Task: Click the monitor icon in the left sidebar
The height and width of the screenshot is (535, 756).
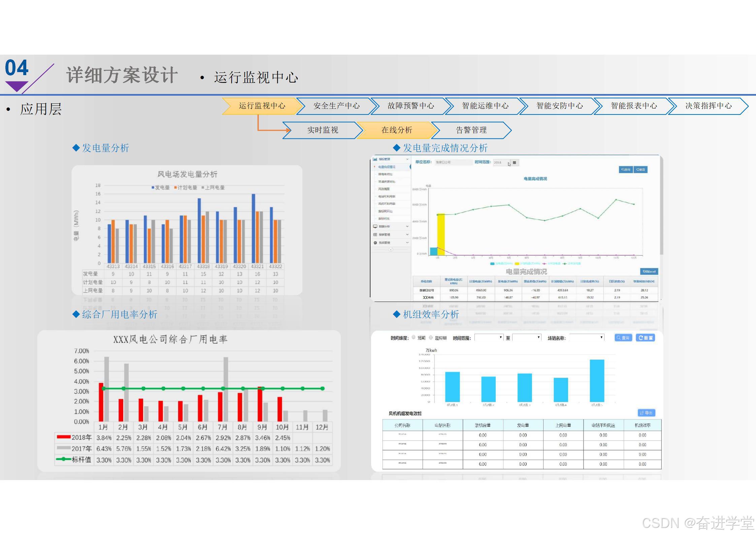Action: tap(375, 226)
